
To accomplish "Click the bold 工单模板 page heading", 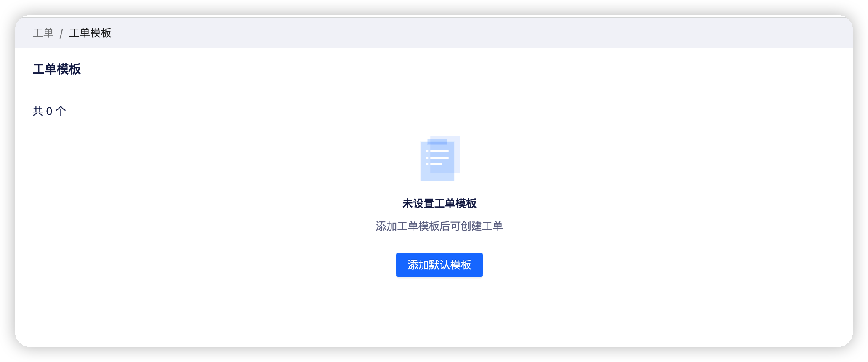I will [x=57, y=69].
